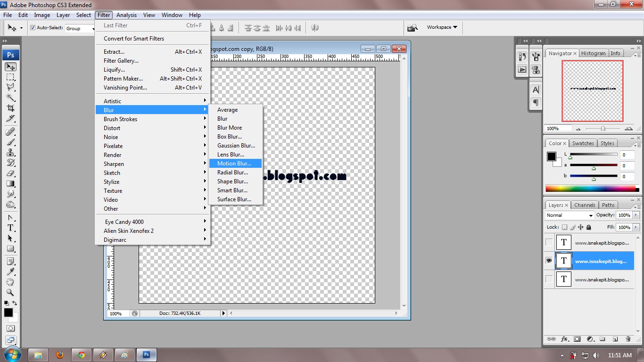The image size is (644, 362).
Task: Select the Eyedropper tool
Action: (x=10, y=271)
